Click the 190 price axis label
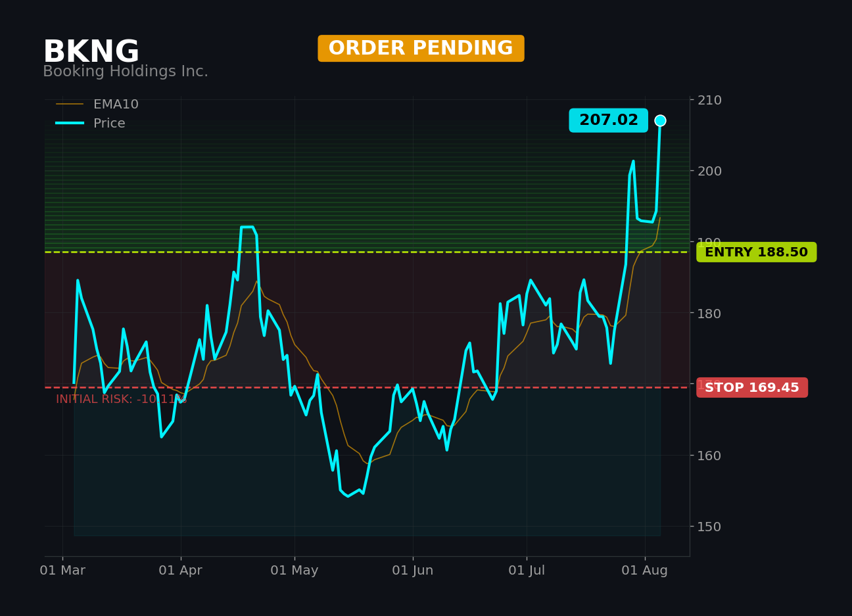The height and width of the screenshot is (616, 852). click(709, 242)
